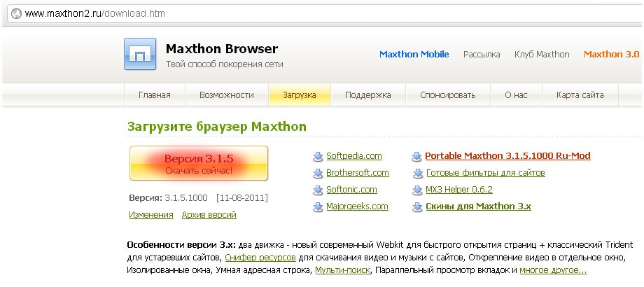
Task: Open the Клуб Maxthon header link
Action: coord(542,54)
